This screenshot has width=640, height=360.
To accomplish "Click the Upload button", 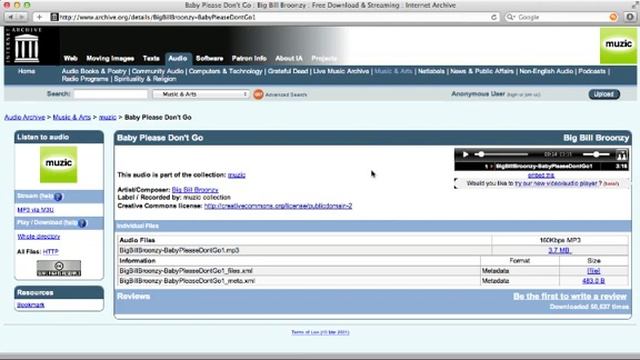I will (604, 94).
